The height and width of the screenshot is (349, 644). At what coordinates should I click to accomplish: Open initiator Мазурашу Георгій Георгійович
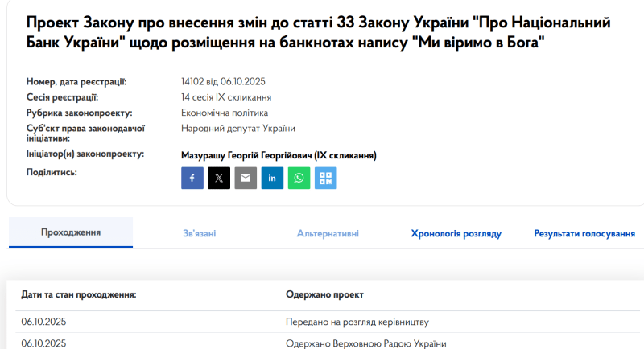(x=279, y=155)
